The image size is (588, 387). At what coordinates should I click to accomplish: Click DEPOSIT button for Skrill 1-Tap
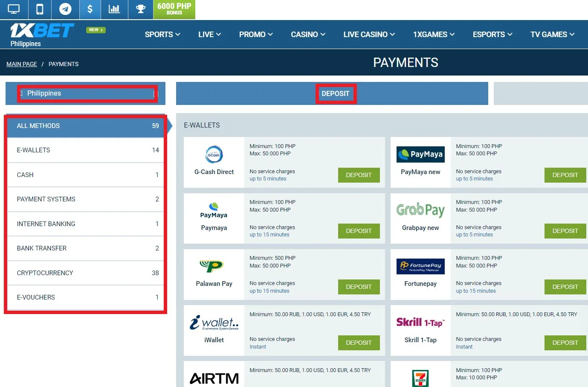565,343
